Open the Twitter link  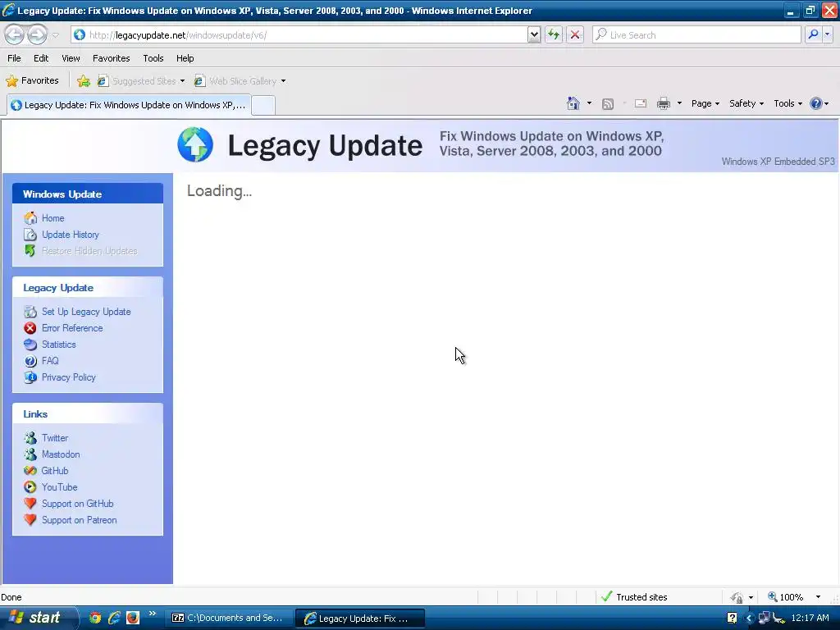tap(55, 438)
